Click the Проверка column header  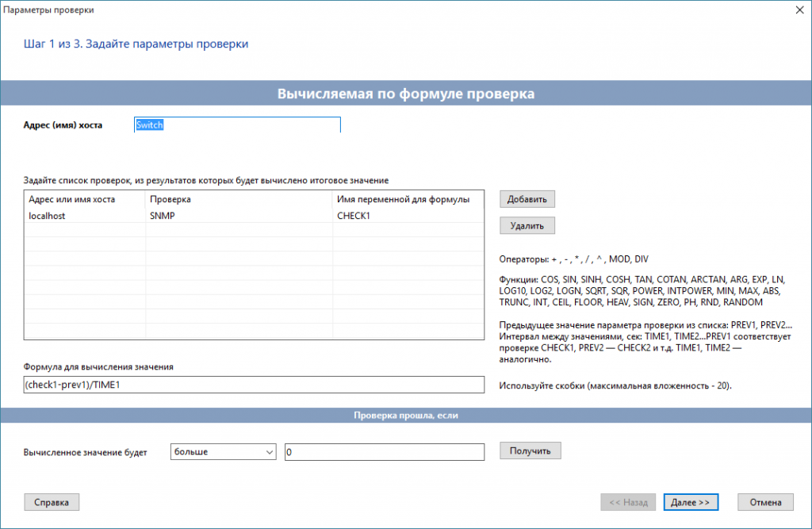pos(238,199)
